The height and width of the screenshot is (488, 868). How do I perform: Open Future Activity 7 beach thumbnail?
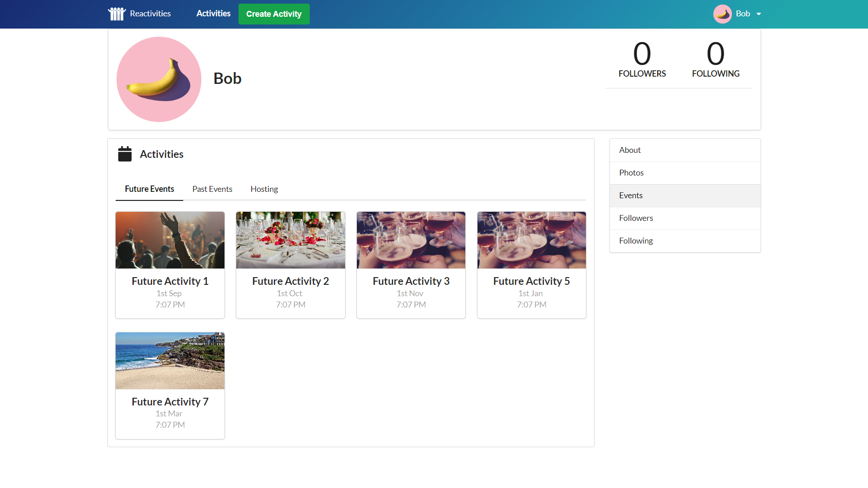click(x=170, y=361)
